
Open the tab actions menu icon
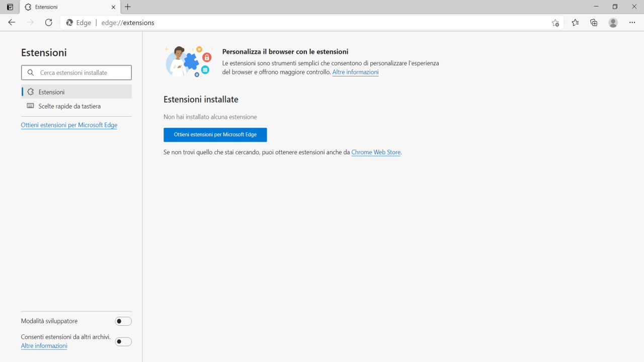click(x=10, y=7)
